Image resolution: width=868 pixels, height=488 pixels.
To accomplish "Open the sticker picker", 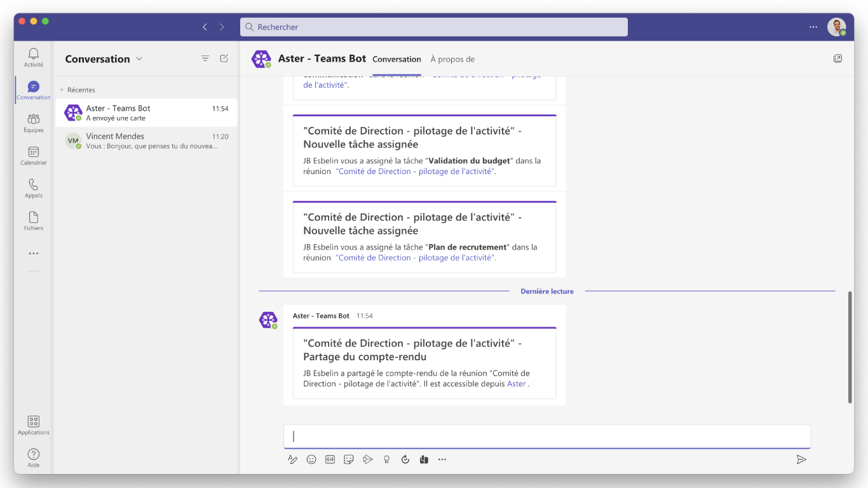I will coord(349,459).
